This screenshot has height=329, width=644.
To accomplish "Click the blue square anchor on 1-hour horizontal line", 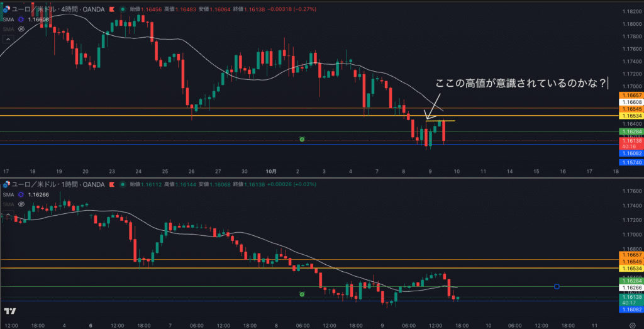I will click(557, 287).
